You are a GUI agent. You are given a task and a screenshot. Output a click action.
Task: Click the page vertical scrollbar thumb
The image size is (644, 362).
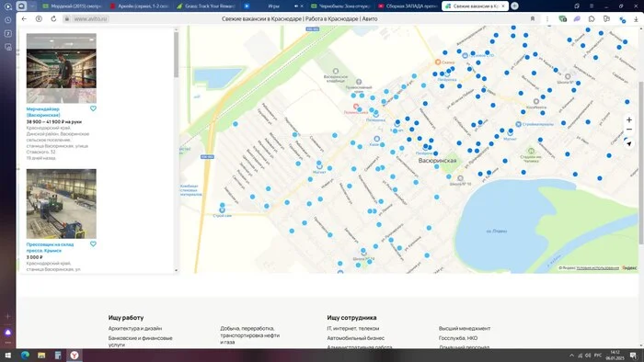[x=641, y=162]
